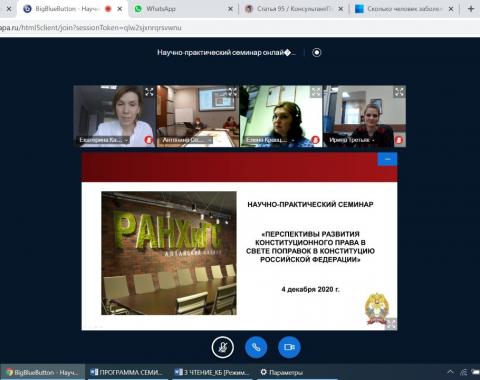
Task: Make the presentation slide fullscreen
Action: (x=391, y=324)
